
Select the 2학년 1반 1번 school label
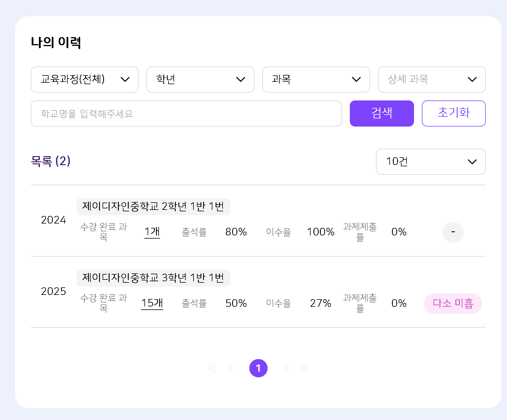(x=153, y=207)
